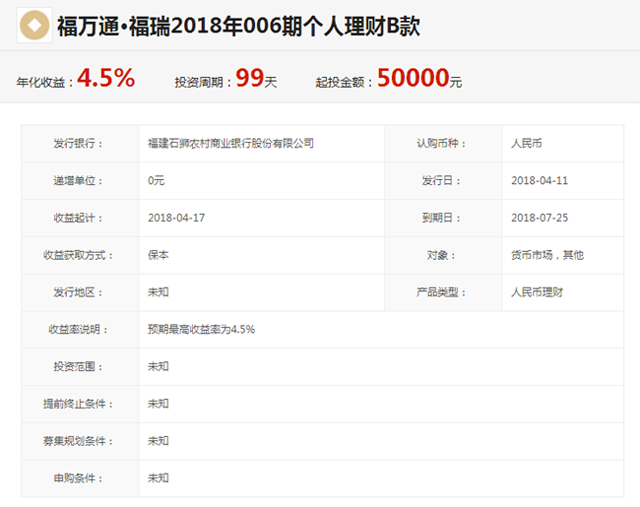Click the 保本 value cell
Image resolution: width=640 pixels, height=507 pixels.
pyautogui.click(x=261, y=255)
